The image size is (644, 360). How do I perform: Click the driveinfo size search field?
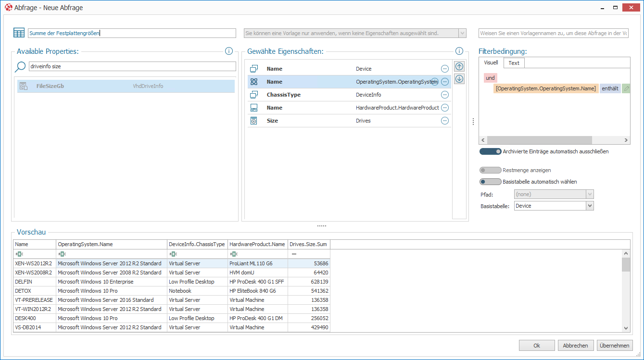pyautogui.click(x=132, y=66)
